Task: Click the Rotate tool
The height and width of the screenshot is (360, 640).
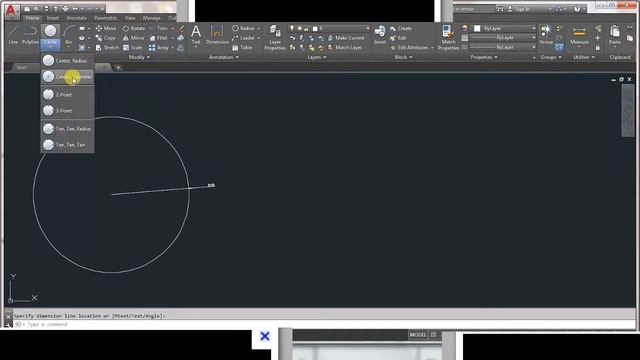Action: 133,28
